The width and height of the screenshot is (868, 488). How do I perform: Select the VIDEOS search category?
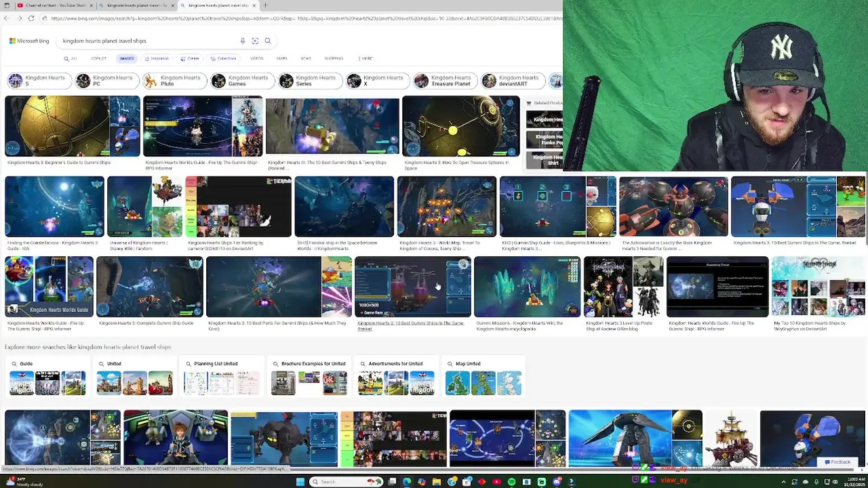pyautogui.click(x=256, y=58)
